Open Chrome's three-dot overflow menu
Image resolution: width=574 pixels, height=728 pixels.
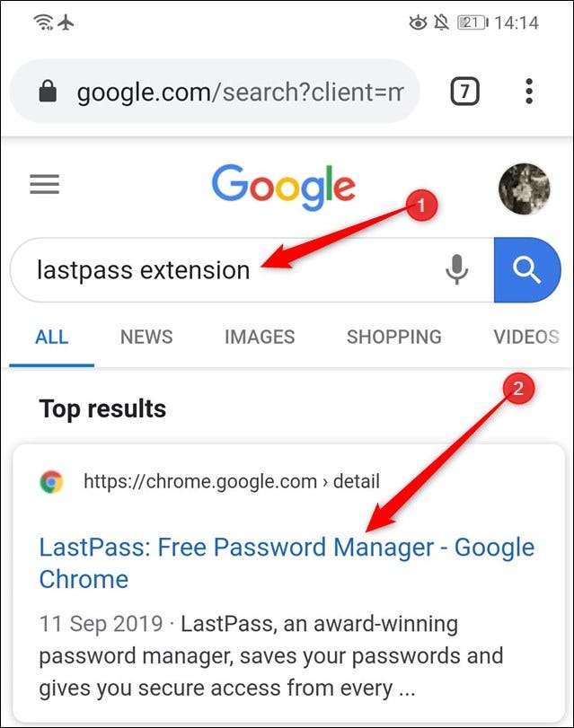pyautogui.click(x=529, y=91)
